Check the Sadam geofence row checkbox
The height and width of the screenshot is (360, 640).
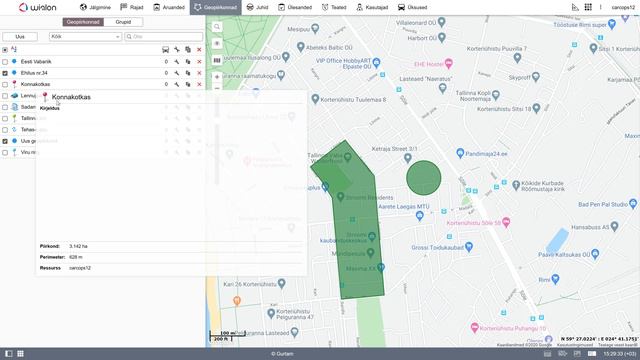point(5,107)
